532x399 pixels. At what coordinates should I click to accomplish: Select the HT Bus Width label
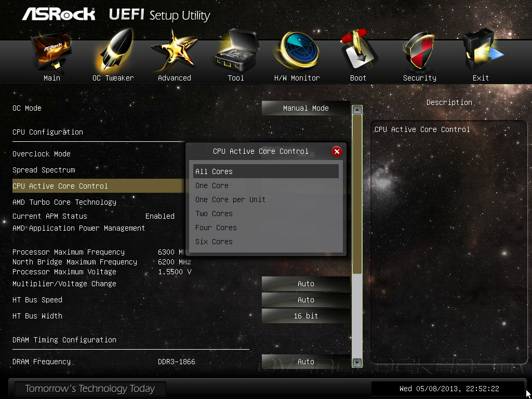[x=37, y=316]
